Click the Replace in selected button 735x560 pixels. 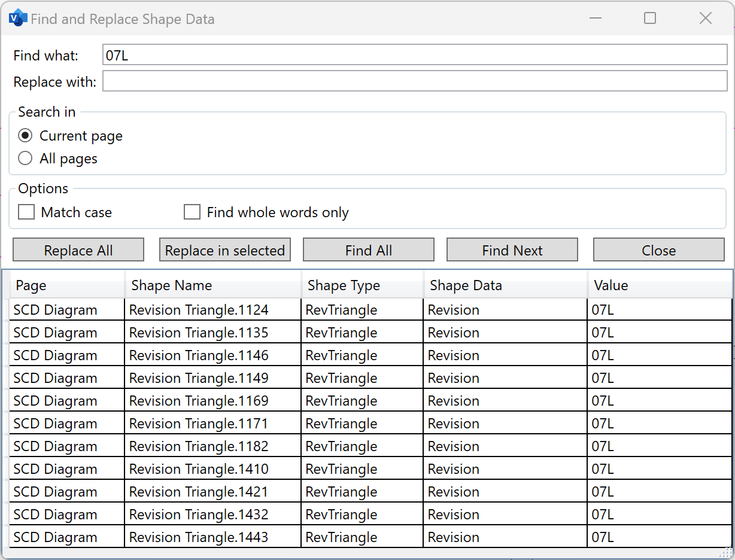225,250
